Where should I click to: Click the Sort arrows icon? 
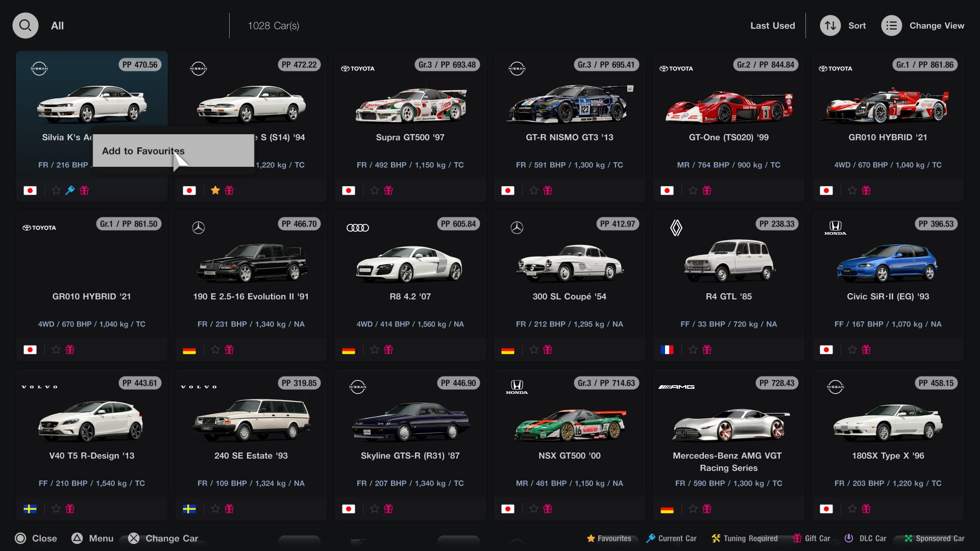830,26
